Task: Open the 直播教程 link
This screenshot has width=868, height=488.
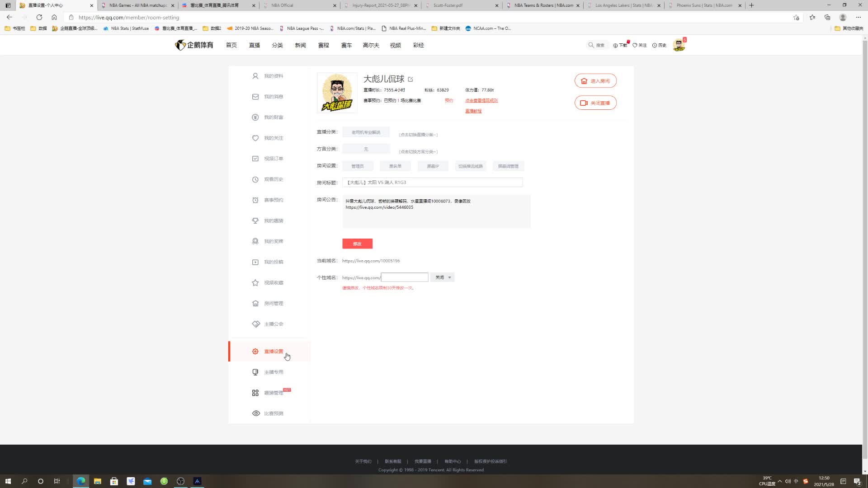Action: coord(473,111)
